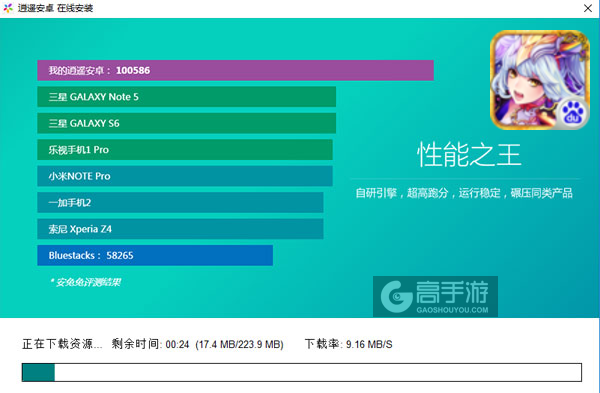Click the Baidu paw badge on game icon
The width and height of the screenshot is (600, 393).
[573, 114]
